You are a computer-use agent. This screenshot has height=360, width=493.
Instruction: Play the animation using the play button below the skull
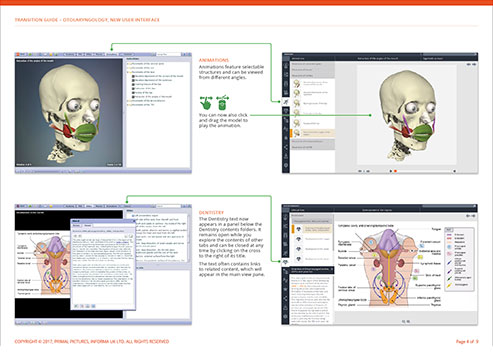[391, 171]
